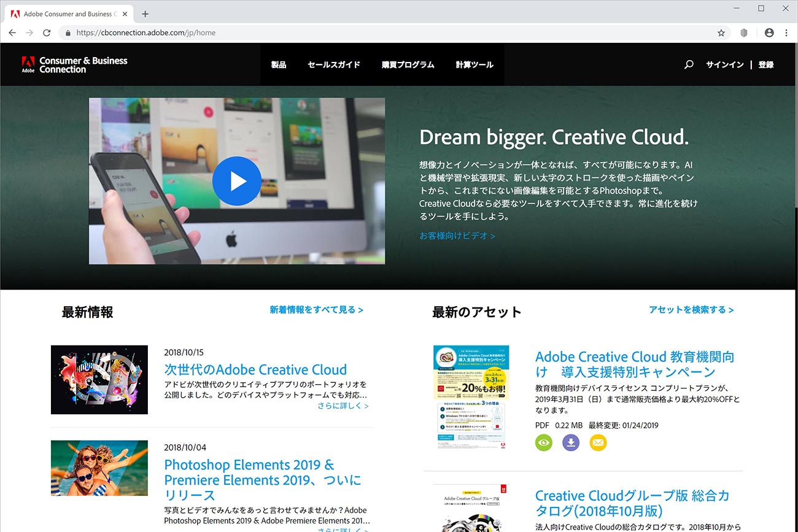798x532 pixels.
Task: Go back using browser back arrow
Action: point(12,33)
